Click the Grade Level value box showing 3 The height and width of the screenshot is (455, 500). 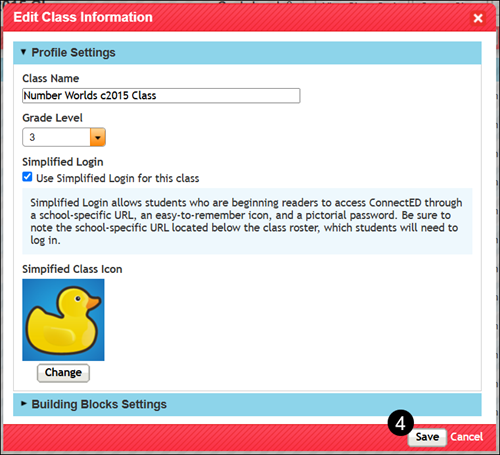pyautogui.click(x=56, y=137)
